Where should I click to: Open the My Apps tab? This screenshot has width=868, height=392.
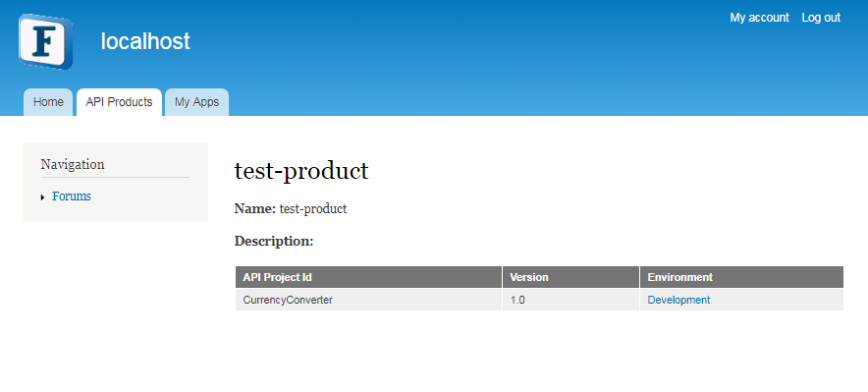point(196,102)
